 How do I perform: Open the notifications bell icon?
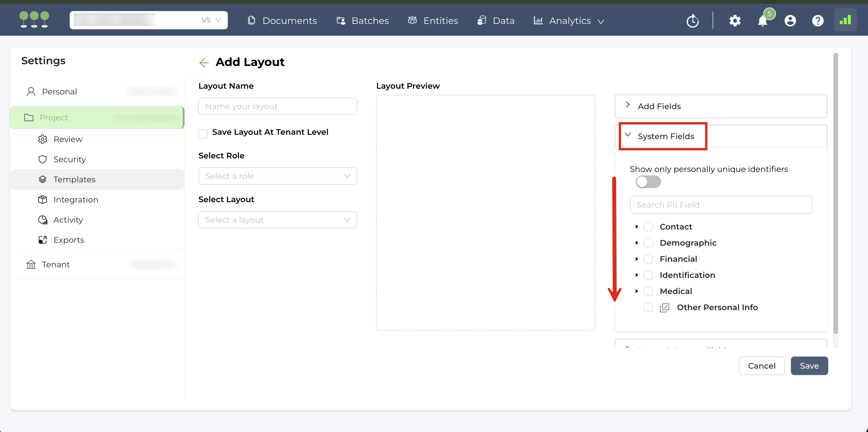coord(762,21)
